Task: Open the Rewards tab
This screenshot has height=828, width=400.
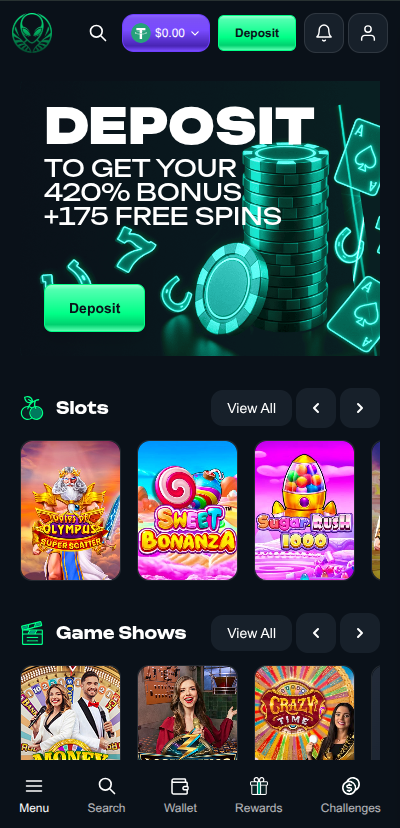Action: (258, 795)
